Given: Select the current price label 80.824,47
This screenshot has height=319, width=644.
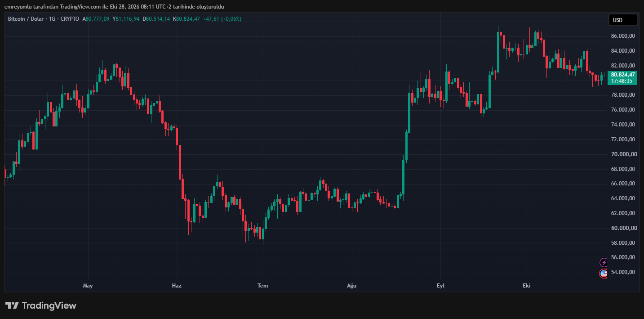Looking at the screenshot, I should (x=623, y=75).
